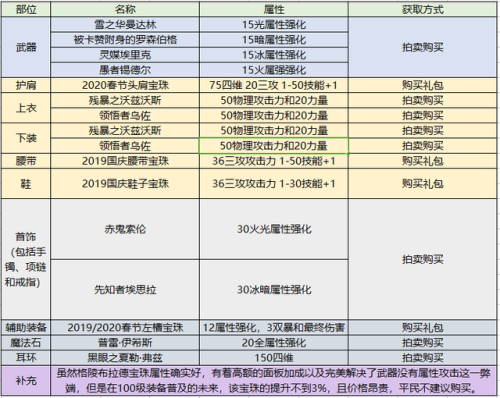Click the 鞋 category cell

(x=26, y=184)
